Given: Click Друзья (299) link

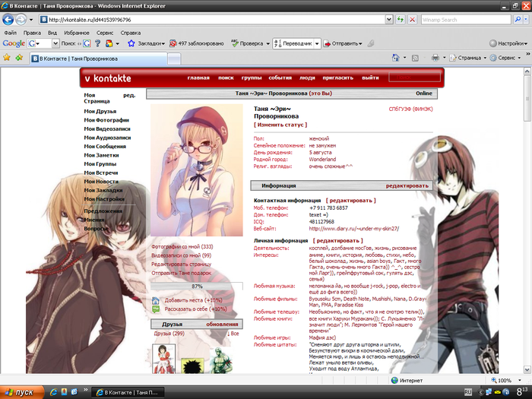Looking at the screenshot, I should (169, 334).
